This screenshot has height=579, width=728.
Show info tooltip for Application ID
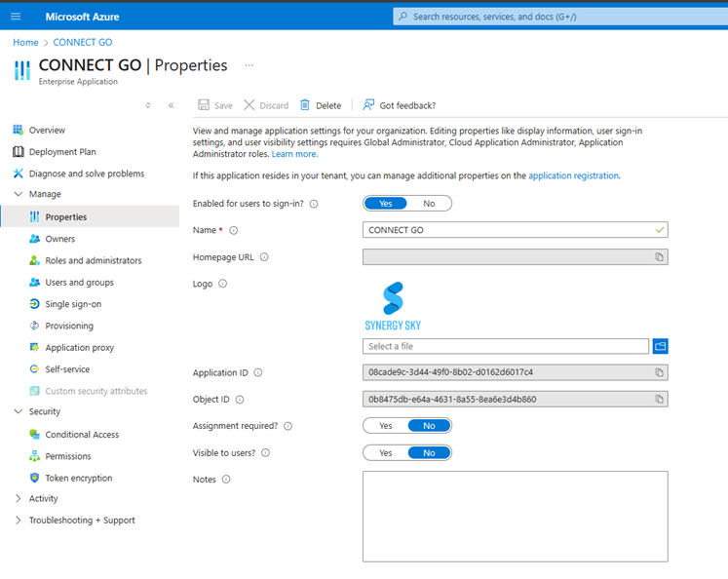click(x=258, y=372)
